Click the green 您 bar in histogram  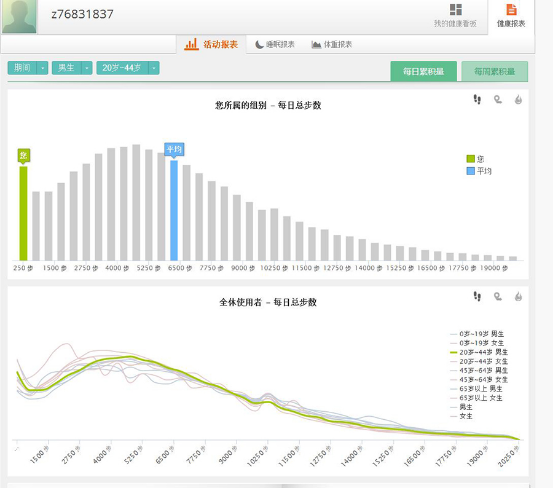[23, 213]
